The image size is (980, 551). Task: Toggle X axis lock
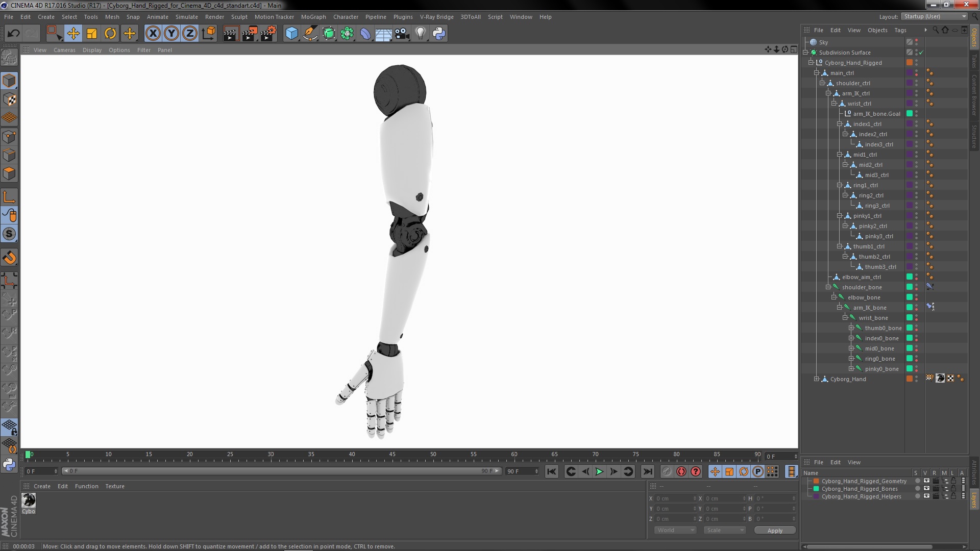pos(153,34)
